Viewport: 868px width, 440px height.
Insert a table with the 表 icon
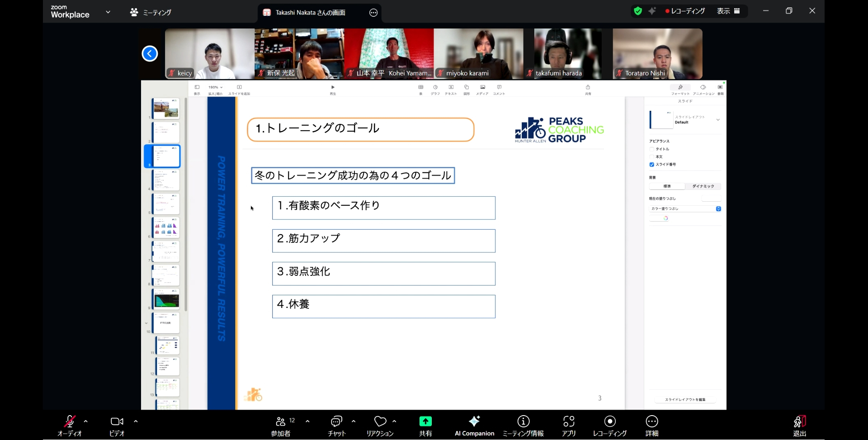tap(421, 87)
